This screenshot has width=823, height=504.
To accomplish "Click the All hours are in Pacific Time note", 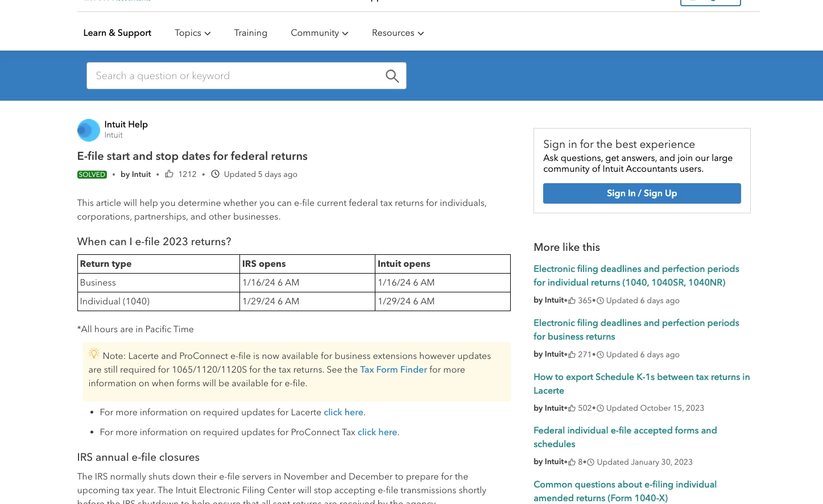I will click(x=135, y=329).
